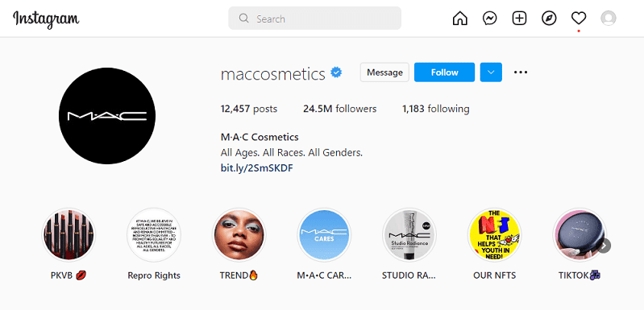Go to the Instagram Home icon
Image resolution: width=644 pixels, height=310 pixels.
point(460,19)
